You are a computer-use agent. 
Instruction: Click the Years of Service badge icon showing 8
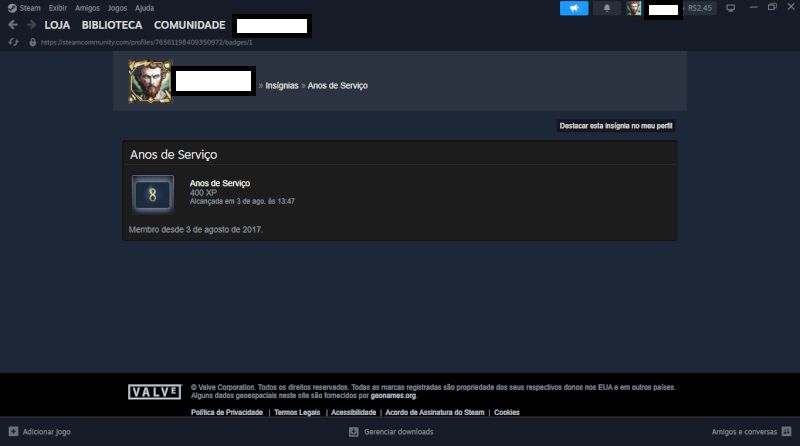tap(153, 194)
